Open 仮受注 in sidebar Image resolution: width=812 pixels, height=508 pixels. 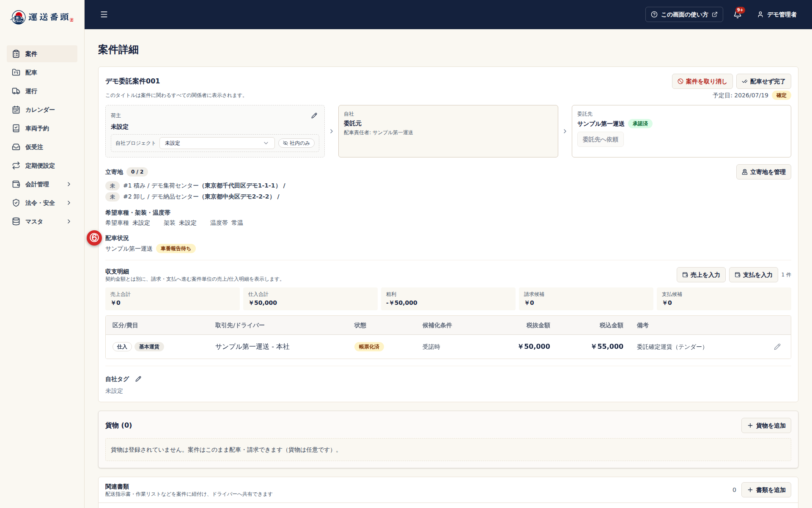coord(42,147)
